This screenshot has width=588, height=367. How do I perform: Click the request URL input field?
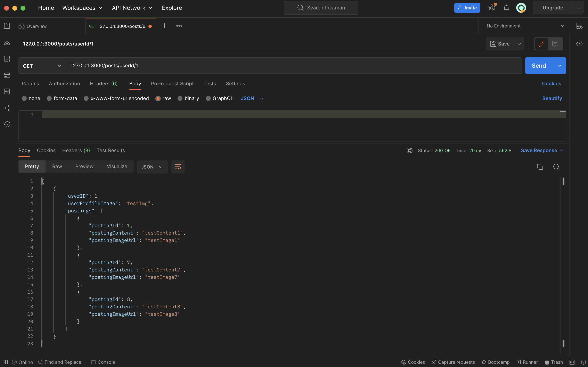[x=291, y=66]
